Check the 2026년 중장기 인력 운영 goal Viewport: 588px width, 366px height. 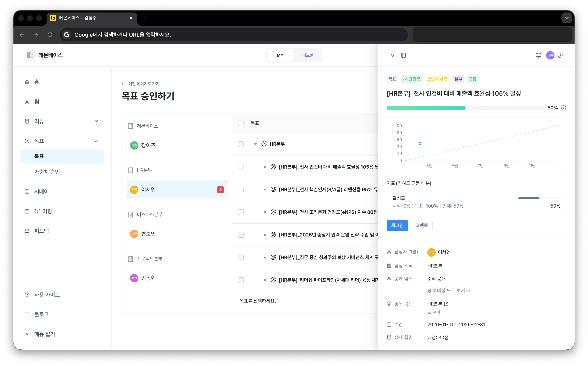241,235
